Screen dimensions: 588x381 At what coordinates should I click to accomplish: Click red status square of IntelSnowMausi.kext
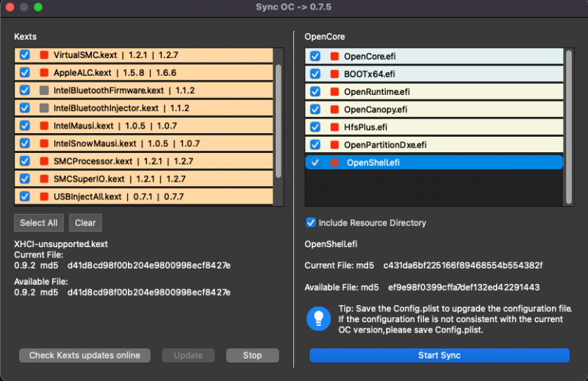point(44,143)
